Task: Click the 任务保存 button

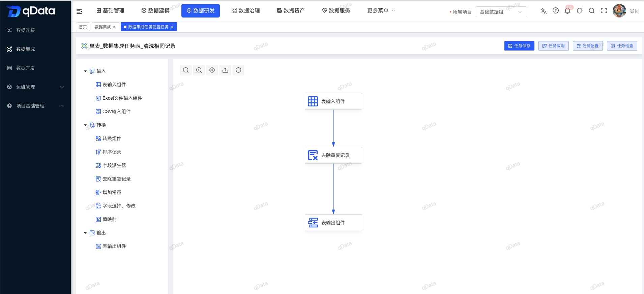Action: (519, 46)
